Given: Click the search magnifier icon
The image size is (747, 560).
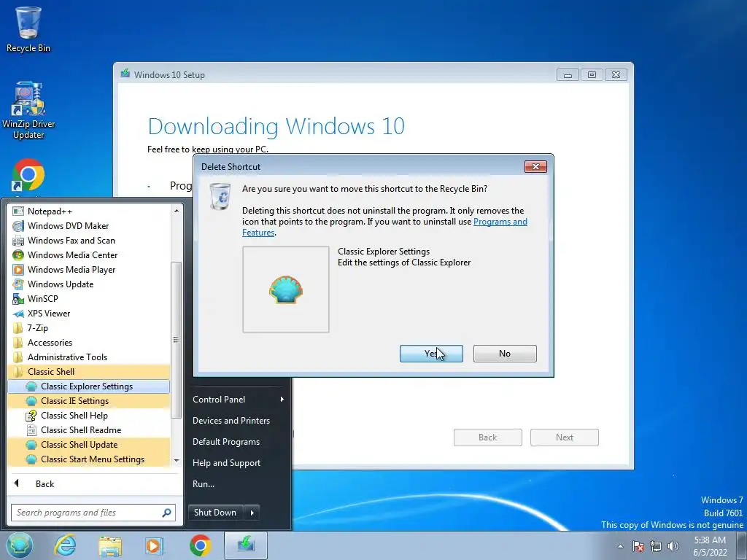Looking at the screenshot, I should click(x=166, y=513).
